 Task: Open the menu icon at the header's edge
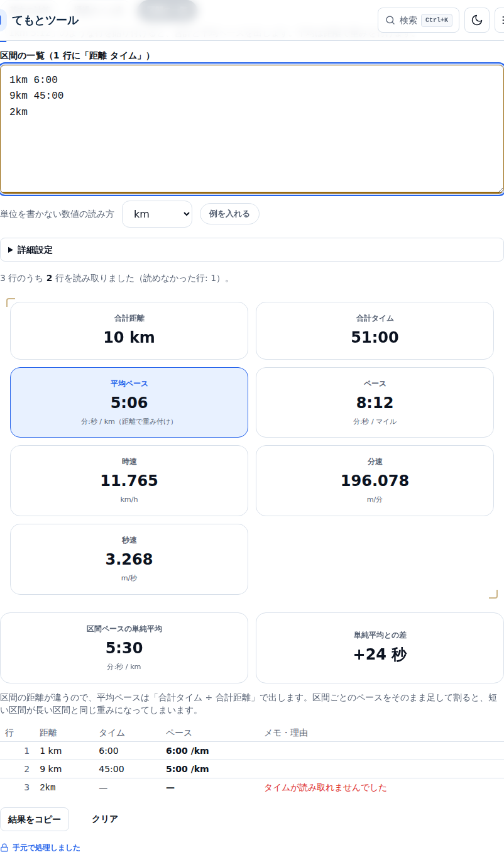point(500,20)
